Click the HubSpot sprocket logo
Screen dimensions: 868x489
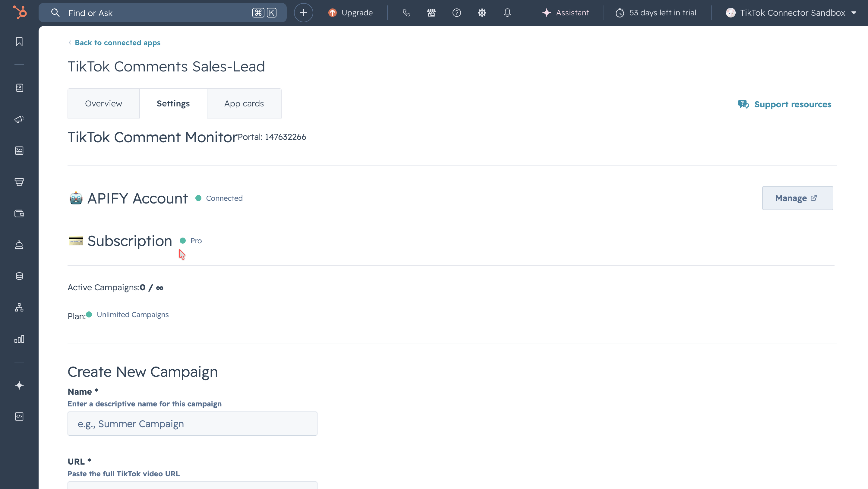click(x=20, y=12)
